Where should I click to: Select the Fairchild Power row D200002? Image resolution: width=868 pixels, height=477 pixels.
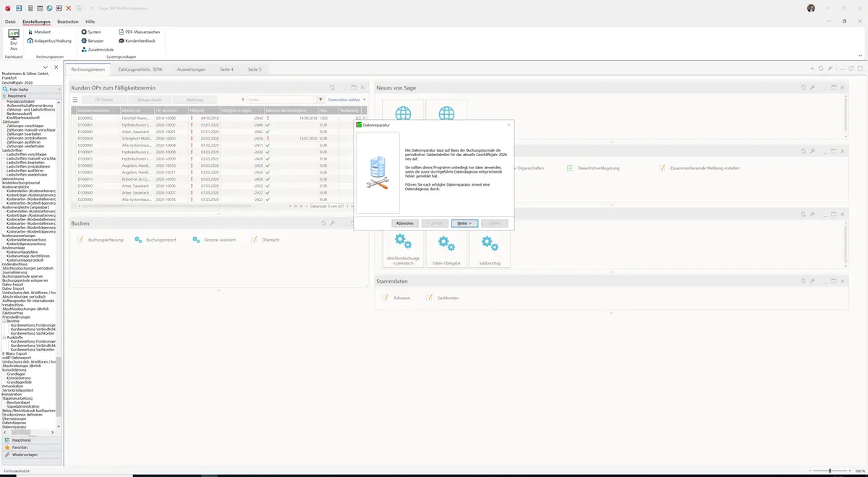pyautogui.click(x=219, y=118)
